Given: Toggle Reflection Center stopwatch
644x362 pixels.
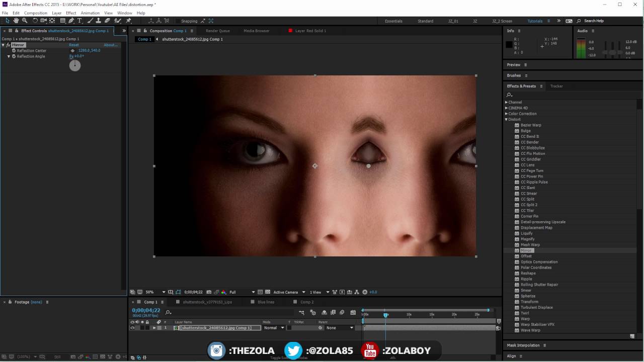Looking at the screenshot, I should [14, 50].
